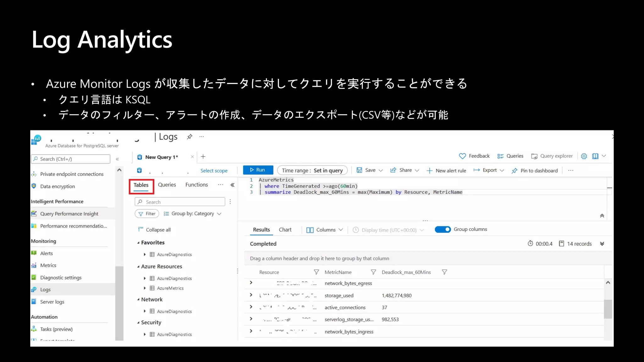Pin the query to dashboard

click(535, 170)
